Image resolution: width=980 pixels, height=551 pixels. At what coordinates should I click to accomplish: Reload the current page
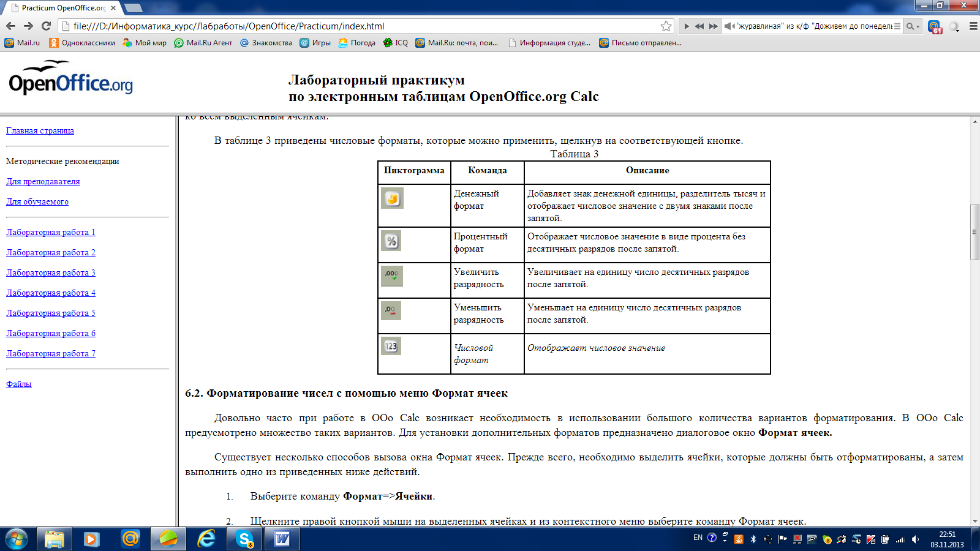(46, 26)
